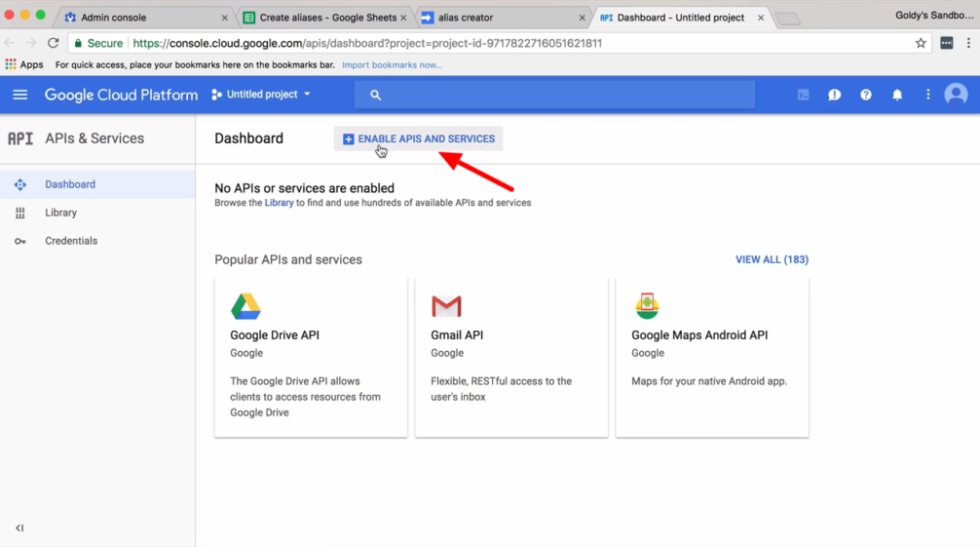Switch to the alias creator tab
This screenshot has height=547, width=980.
point(503,18)
